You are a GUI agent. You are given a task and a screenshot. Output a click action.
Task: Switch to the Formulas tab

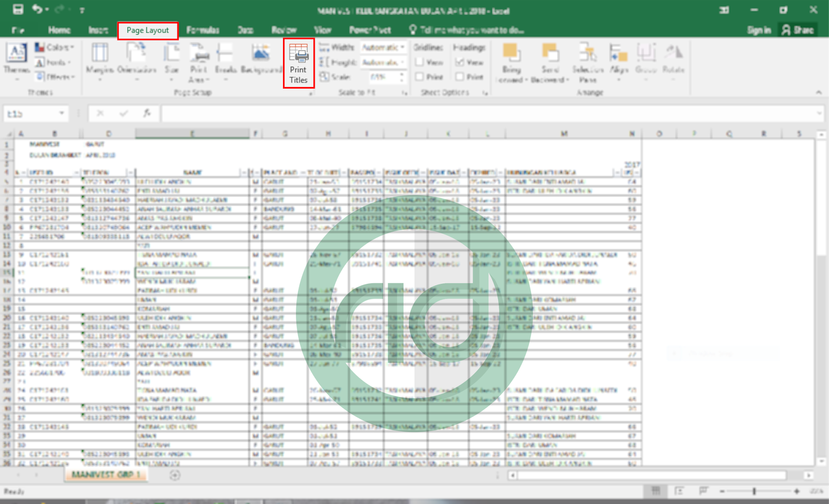tap(203, 30)
